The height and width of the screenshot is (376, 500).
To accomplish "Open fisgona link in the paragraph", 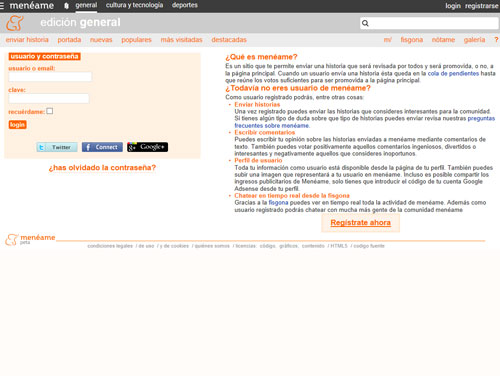I will click(278, 203).
